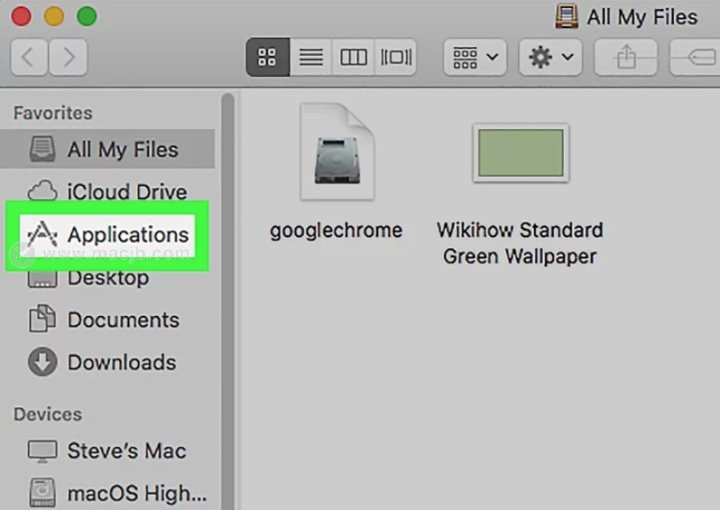Image resolution: width=720 pixels, height=510 pixels.
Task: Open Applications in the sidebar
Action: click(x=107, y=235)
